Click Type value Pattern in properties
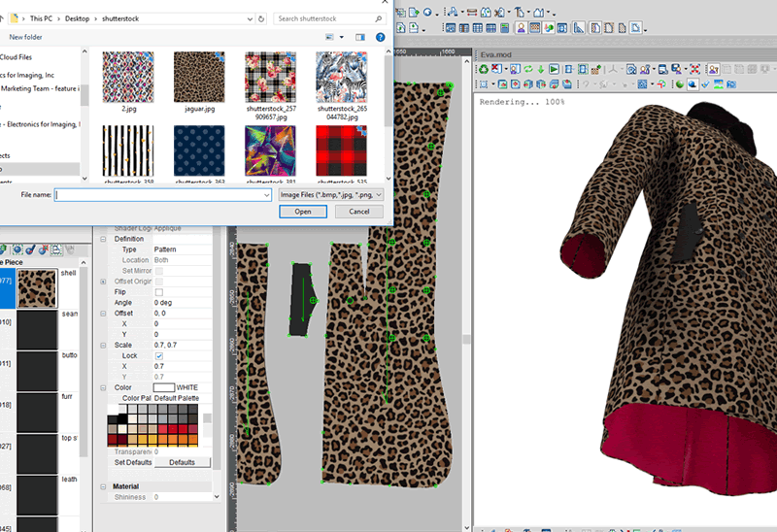Image resolution: width=777 pixels, height=532 pixels. 165,249
